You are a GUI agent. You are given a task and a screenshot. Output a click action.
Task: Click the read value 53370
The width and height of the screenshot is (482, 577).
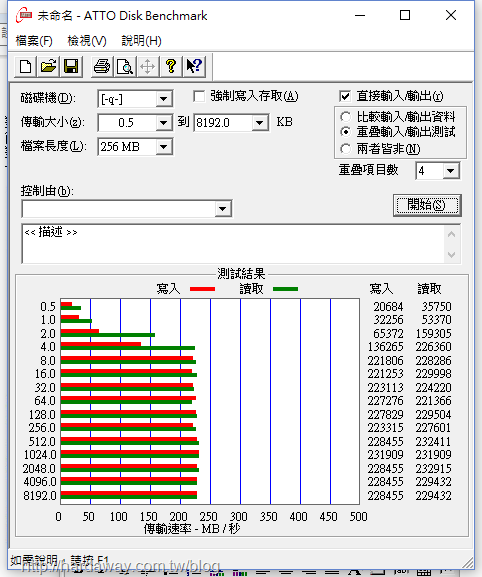coord(436,319)
